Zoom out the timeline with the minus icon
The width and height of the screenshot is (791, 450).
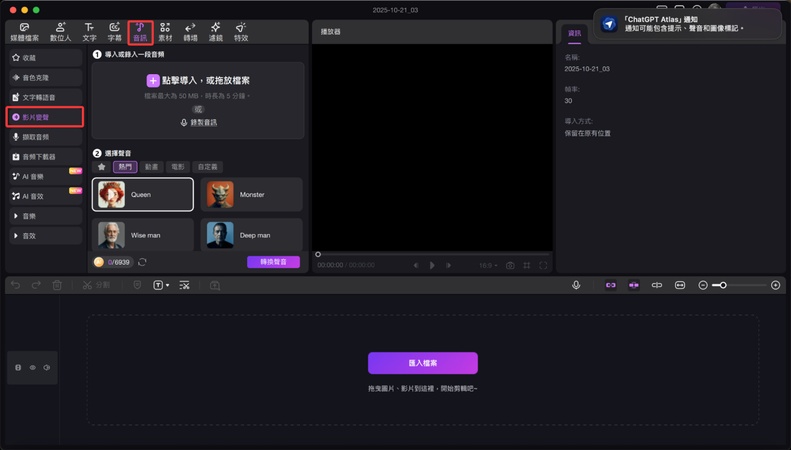703,285
